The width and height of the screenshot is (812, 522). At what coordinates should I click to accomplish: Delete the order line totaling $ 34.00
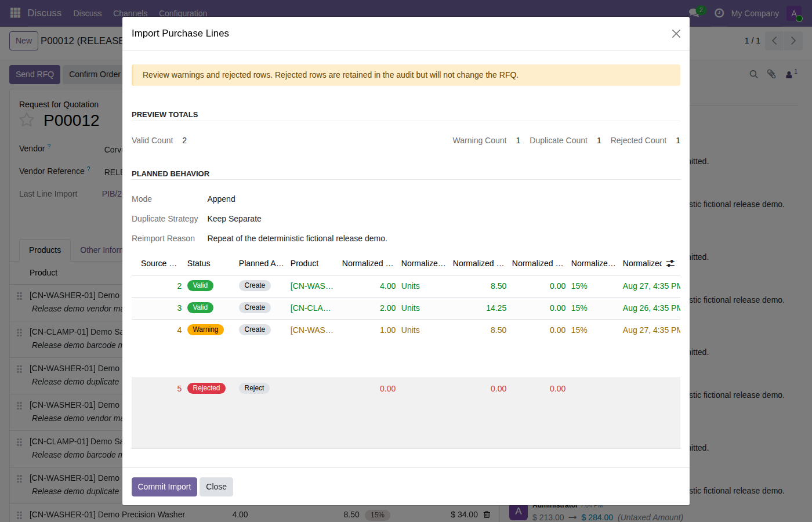(x=487, y=514)
